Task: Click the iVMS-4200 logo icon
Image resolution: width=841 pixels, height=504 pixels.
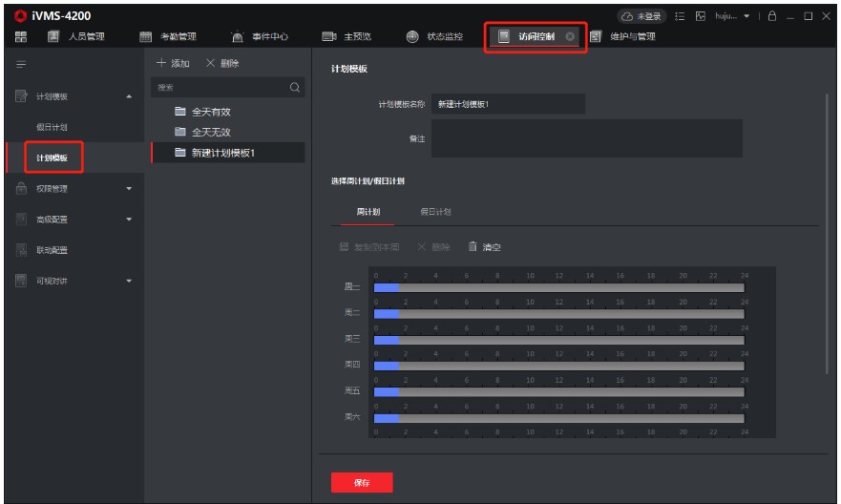Action: (20, 16)
